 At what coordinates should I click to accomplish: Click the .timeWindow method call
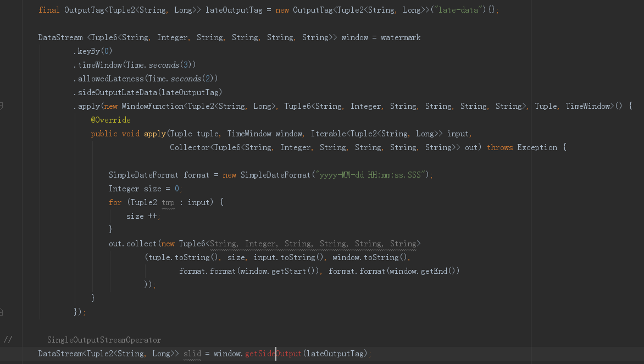click(x=99, y=65)
